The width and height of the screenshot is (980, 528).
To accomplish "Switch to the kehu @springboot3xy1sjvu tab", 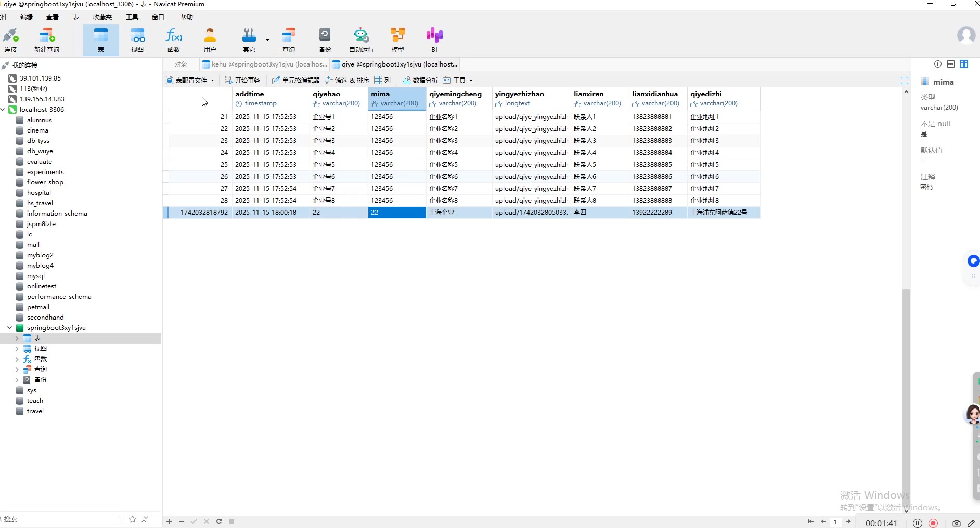I will [x=264, y=64].
